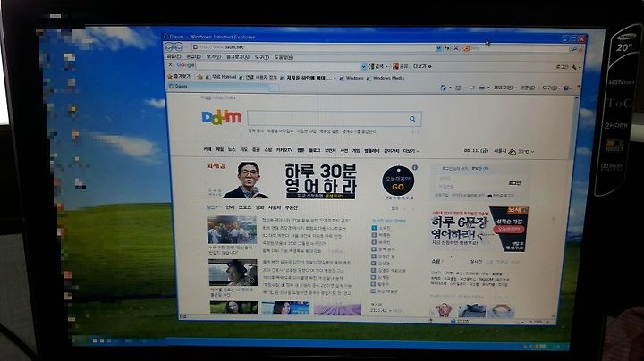Click the 카카오TV service link
Screen dimensions: 644x361
pyautogui.click(x=284, y=150)
